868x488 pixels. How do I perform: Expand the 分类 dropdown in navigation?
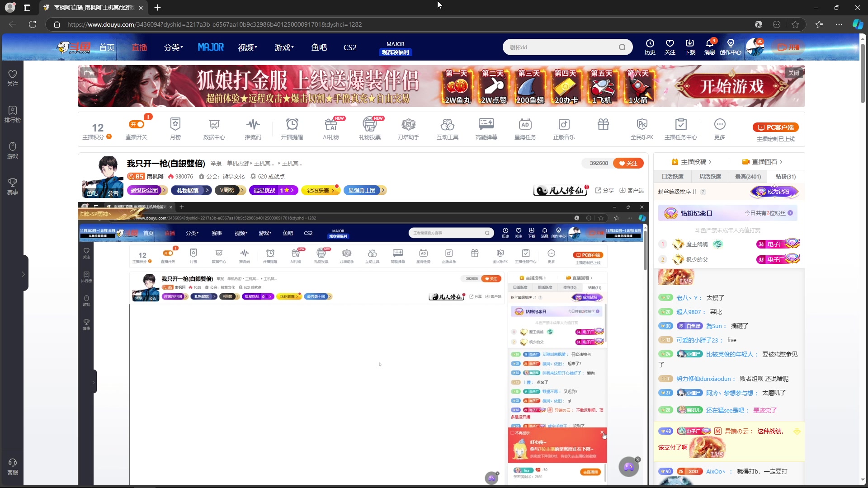173,47
